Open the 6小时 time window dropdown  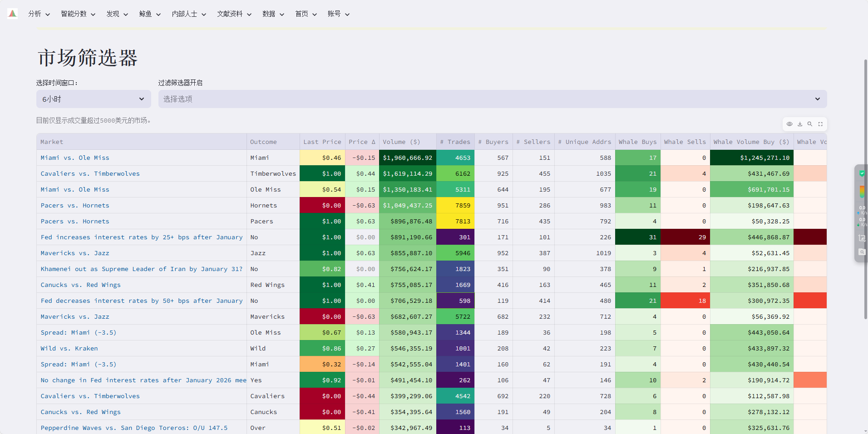click(x=94, y=99)
